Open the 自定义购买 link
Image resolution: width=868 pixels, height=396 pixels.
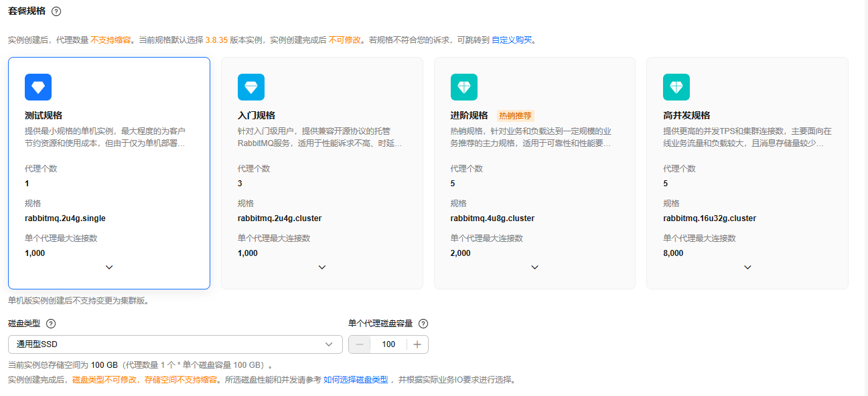pyautogui.click(x=512, y=40)
